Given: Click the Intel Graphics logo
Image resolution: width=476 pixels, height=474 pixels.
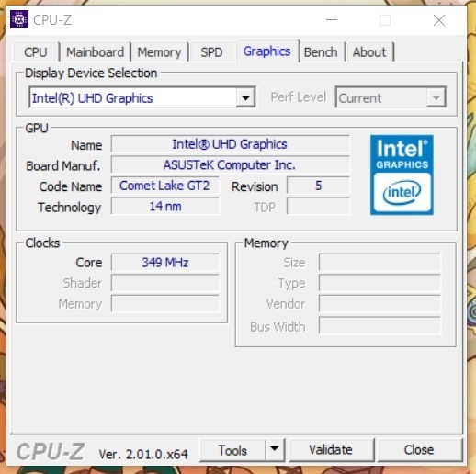Looking at the screenshot, I should pos(402,175).
